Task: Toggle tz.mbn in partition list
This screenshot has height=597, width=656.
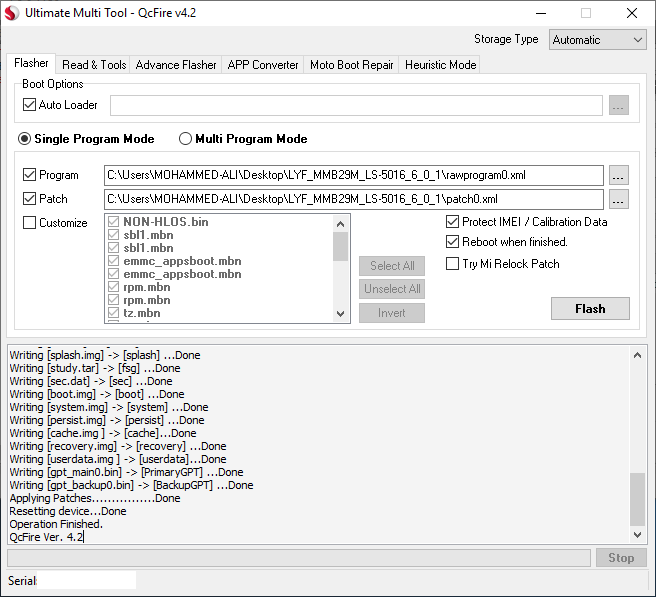Action: (x=113, y=313)
